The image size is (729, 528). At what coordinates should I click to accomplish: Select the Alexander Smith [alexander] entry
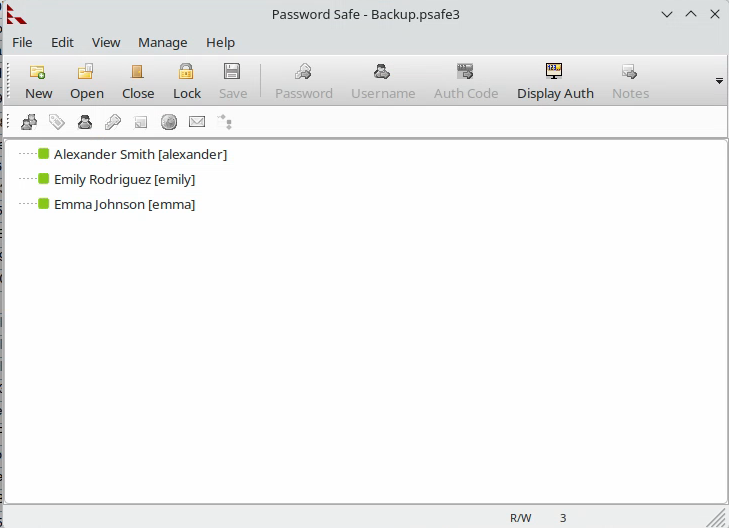click(x=140, y=154)
